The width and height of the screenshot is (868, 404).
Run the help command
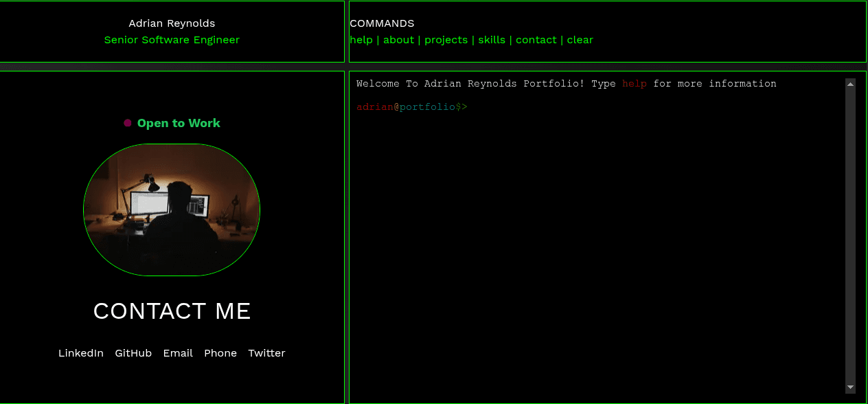[361, 40]
